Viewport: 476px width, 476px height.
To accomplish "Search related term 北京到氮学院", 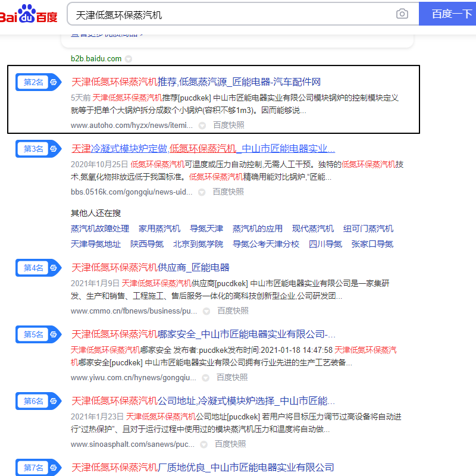I will [198, 244].
